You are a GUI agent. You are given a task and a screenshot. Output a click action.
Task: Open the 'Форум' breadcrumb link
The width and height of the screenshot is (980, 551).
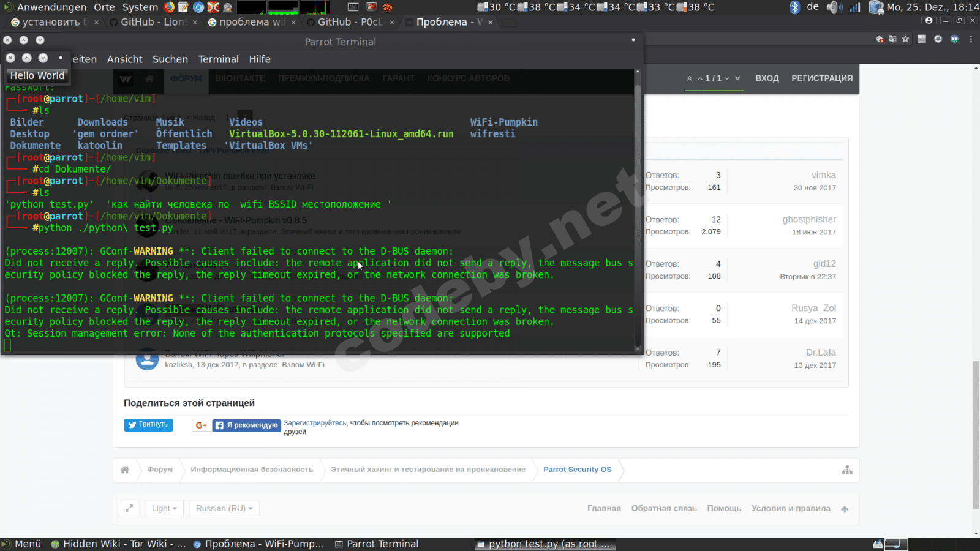click(x=160, y=470)
